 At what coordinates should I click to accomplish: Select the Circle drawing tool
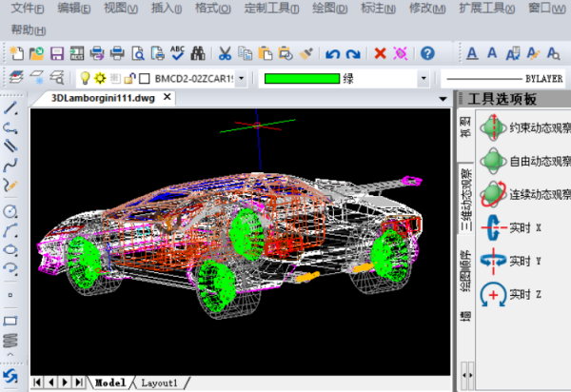[x=11, y=210]
